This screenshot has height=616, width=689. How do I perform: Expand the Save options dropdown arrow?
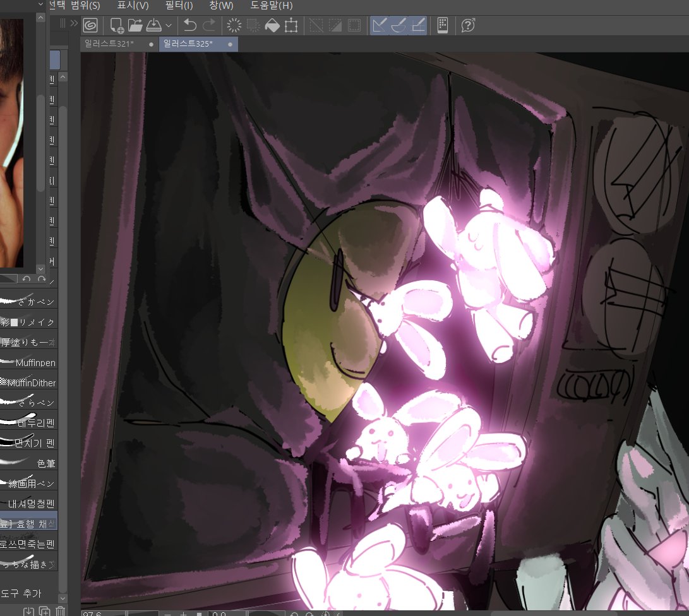169,25
